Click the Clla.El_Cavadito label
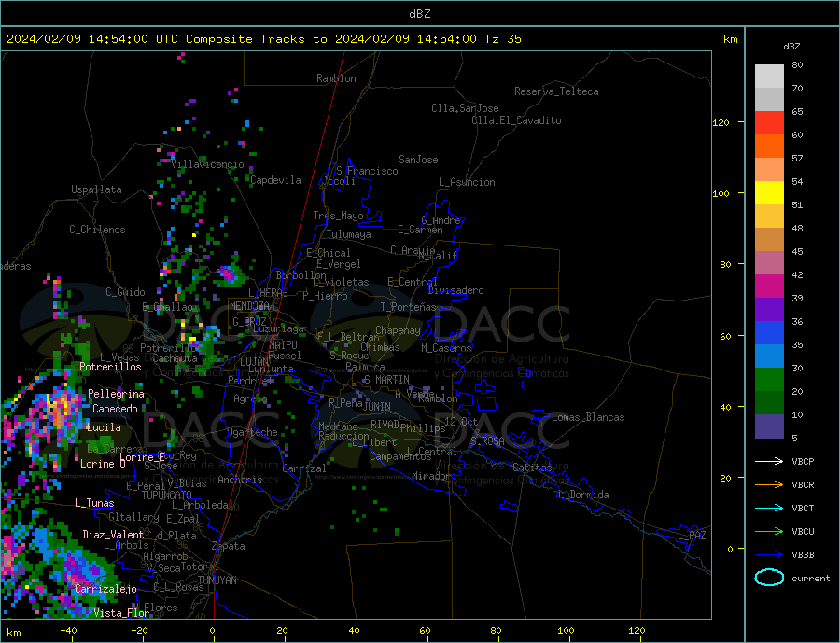 (516, 120)
